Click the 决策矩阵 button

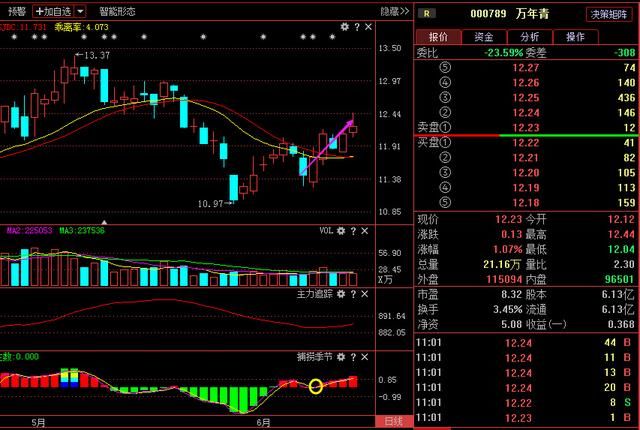pyautogui.click(x=611, y=14)
